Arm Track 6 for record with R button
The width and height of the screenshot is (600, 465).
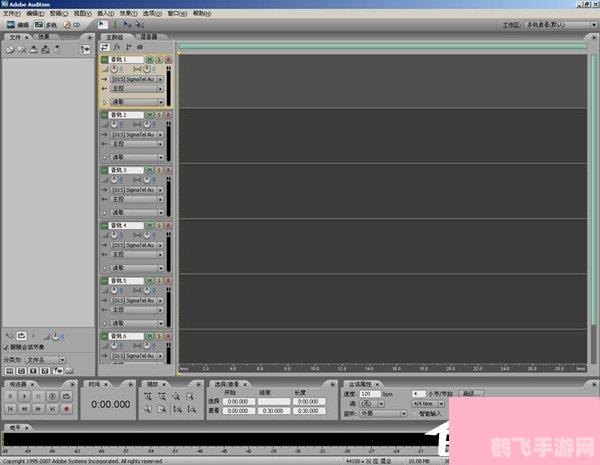click(168, 336)
